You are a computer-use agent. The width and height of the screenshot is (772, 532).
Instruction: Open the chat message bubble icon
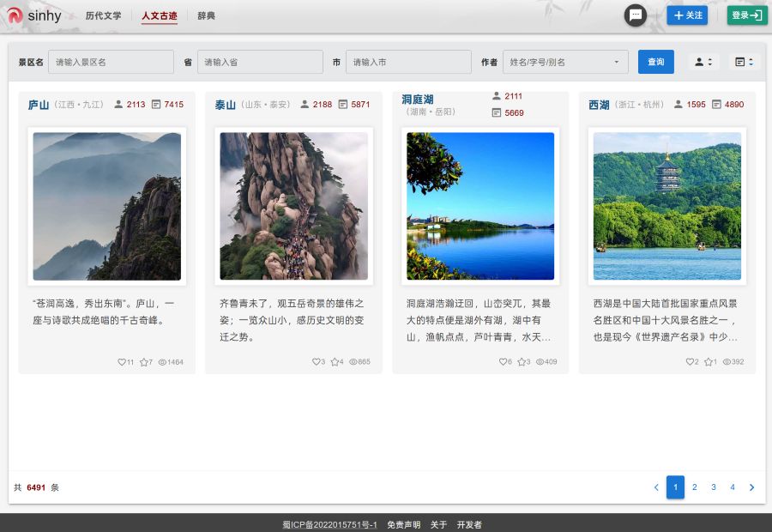click(x=636, y=15)
